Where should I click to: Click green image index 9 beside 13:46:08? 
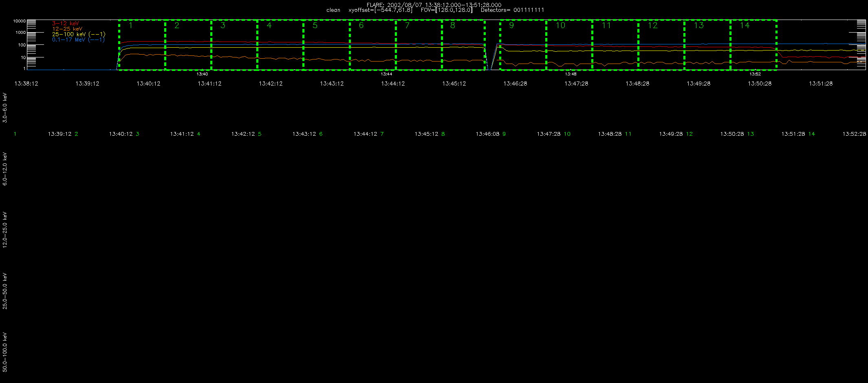tap(504, 134)
